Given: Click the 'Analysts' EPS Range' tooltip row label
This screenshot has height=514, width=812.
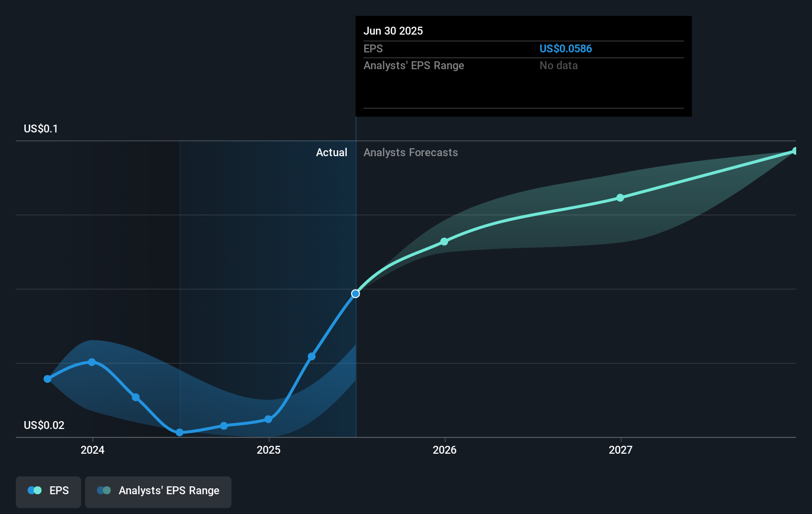Looking at the screenshot, I should point(414,65).
